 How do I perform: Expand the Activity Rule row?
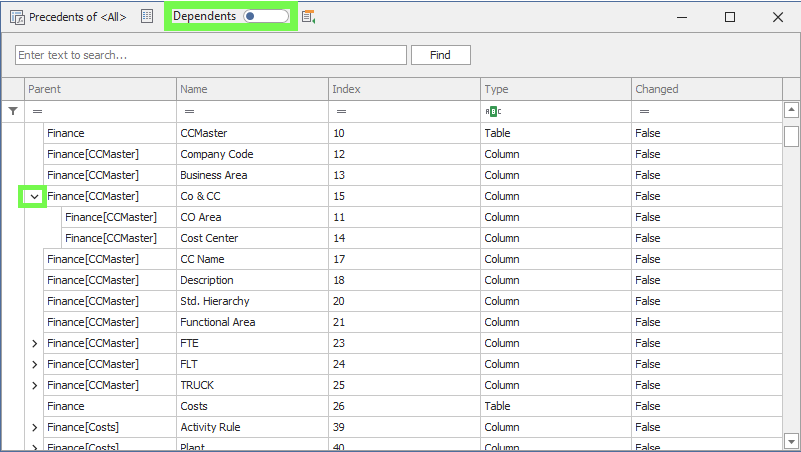click(34, 427)
